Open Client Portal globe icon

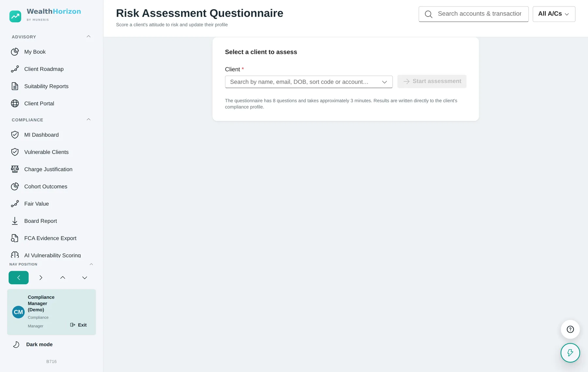pos(15,103)
